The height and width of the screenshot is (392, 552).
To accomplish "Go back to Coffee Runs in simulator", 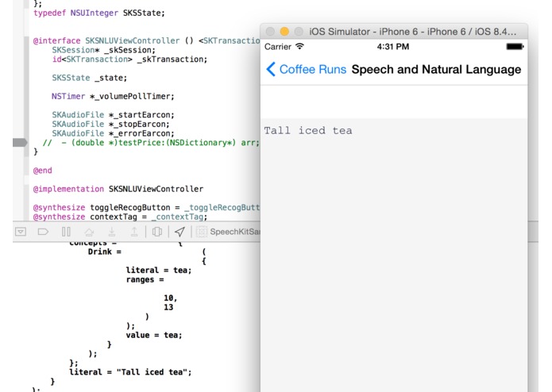I will click(x=313, y=69).
